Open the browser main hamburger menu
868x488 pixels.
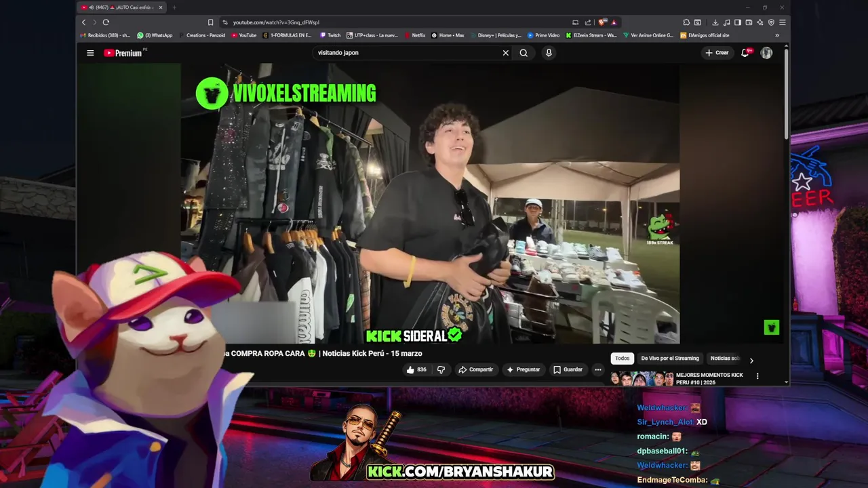click(783, 22)
